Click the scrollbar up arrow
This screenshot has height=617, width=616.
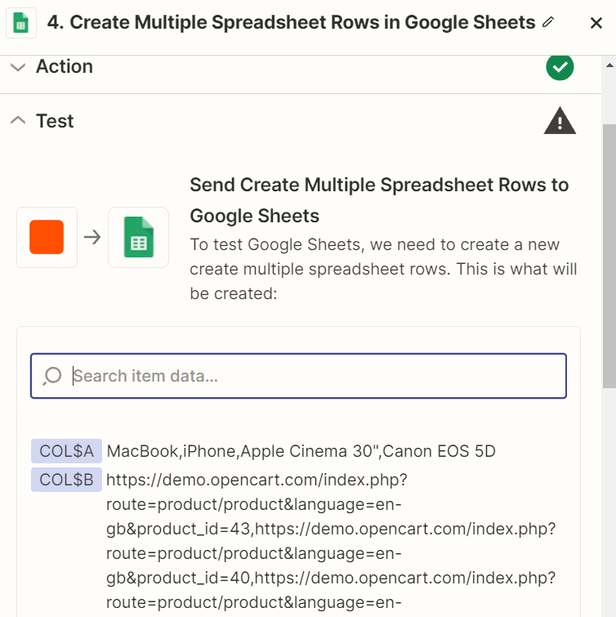coord(609,65)
